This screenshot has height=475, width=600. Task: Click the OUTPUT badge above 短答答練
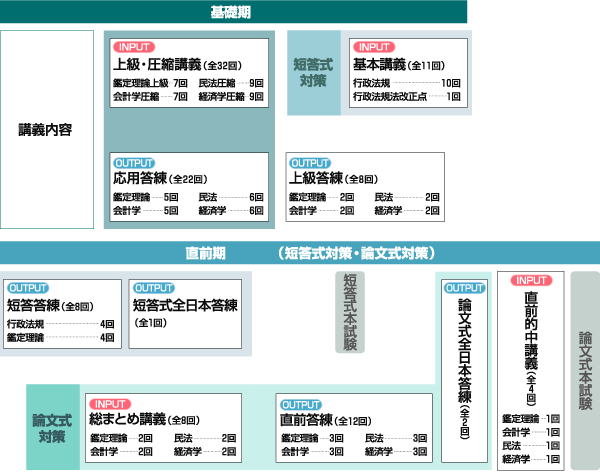point(28,288)
